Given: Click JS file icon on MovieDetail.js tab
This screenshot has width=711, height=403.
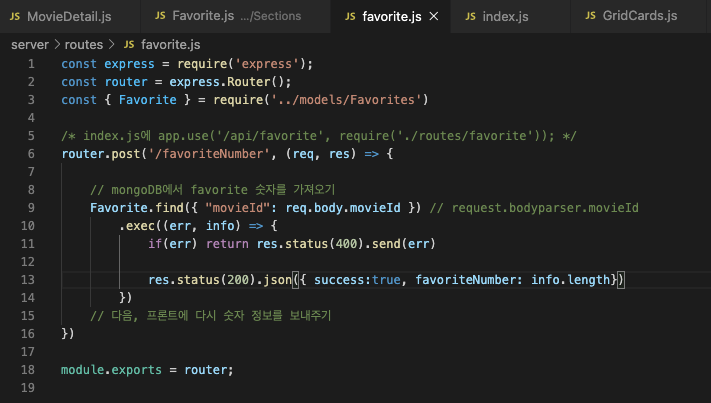Looking at the screenshot, I should [15, 17].
